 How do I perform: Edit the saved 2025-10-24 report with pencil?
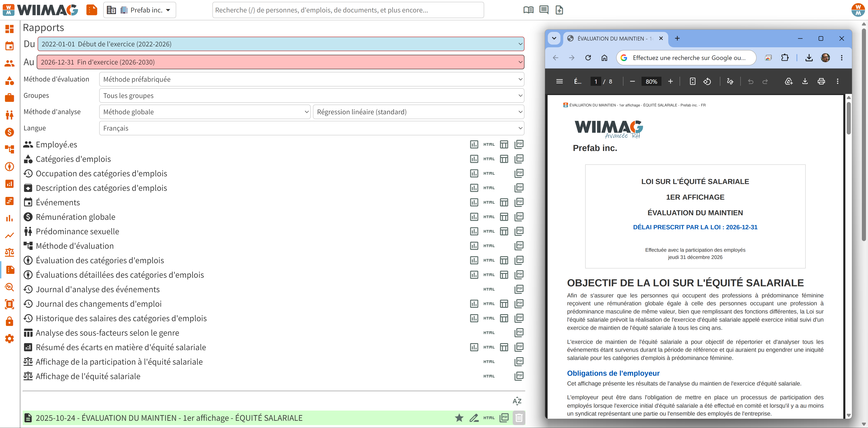click(x=474, y=418)
